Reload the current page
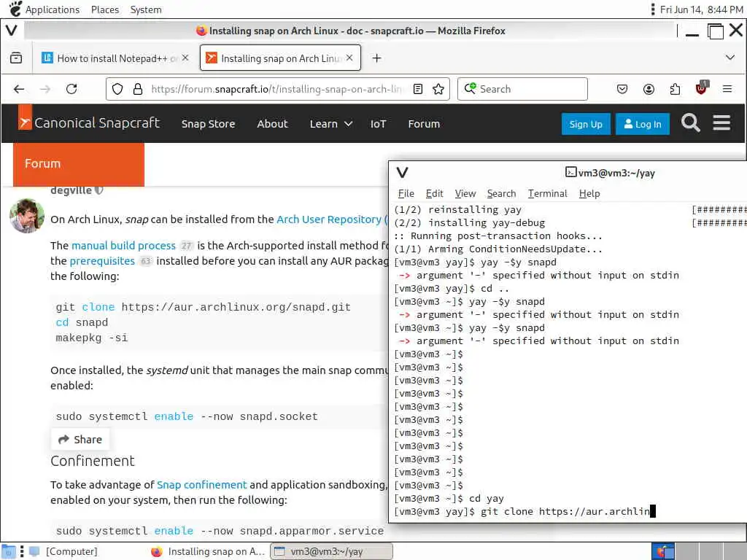Image resolution: width=747 pixels, height=560 pixels. coord(71,89)
